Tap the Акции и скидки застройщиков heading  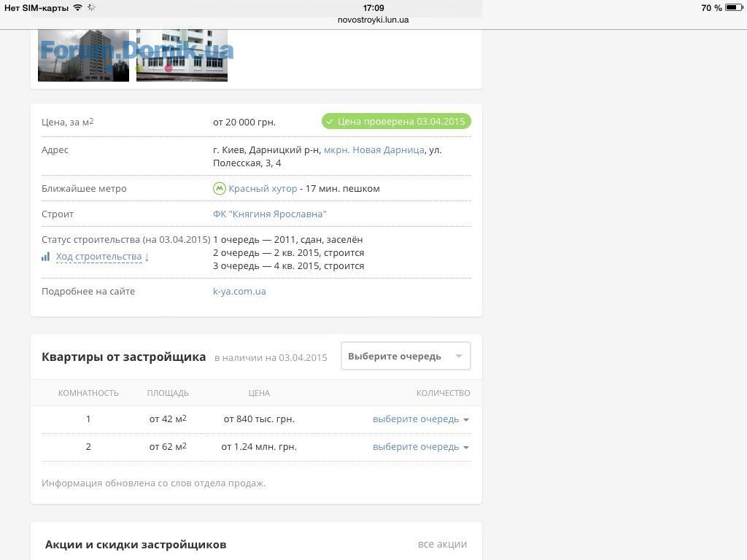136,545
